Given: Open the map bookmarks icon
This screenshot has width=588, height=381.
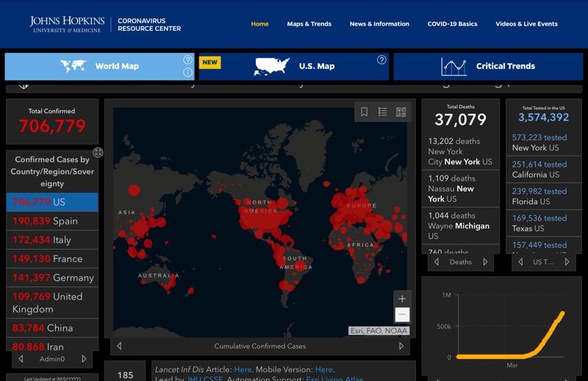Looking at the screenshot, I should tap(364, 112).
